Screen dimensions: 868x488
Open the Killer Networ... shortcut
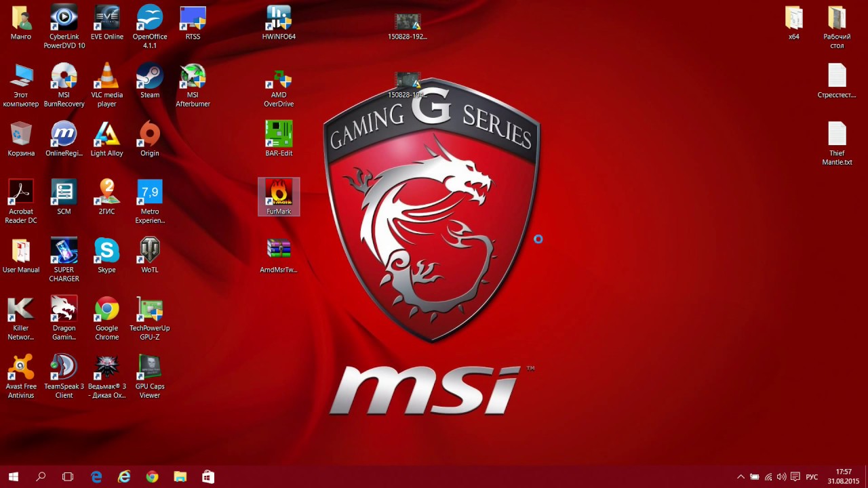pyautogui.click(x=21, y=319)
